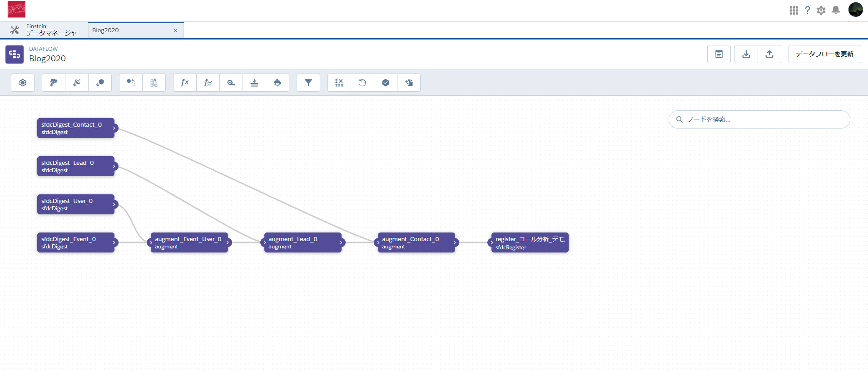Expand the sfdcDigest_Contact_0 node arrow

114,128
